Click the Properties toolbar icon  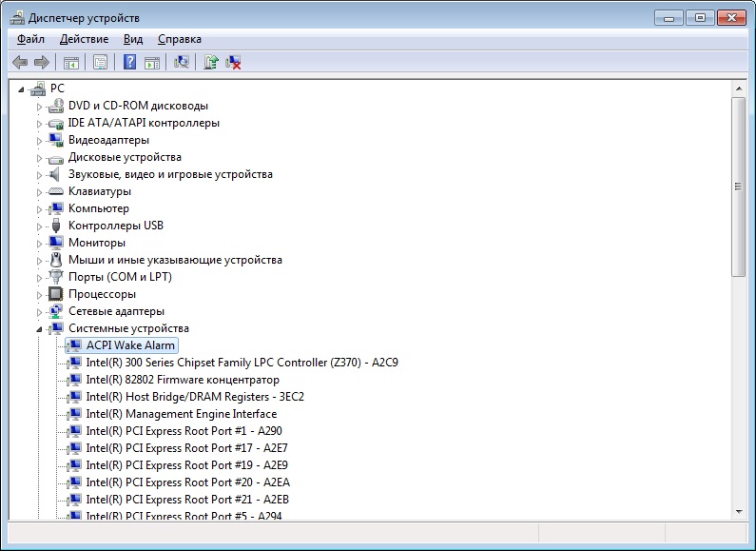coord(99,62)
